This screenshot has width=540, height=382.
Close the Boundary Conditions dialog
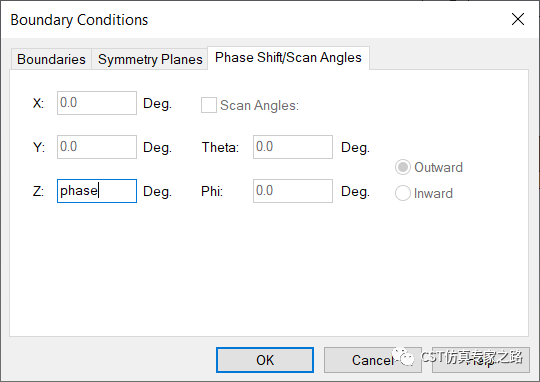[518, 19]
